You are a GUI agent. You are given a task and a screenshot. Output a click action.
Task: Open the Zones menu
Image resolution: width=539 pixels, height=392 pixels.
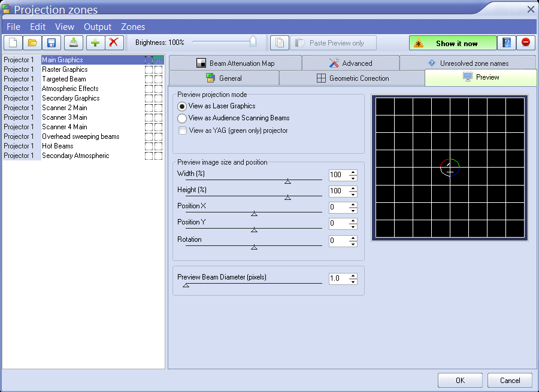click(133, 27)
